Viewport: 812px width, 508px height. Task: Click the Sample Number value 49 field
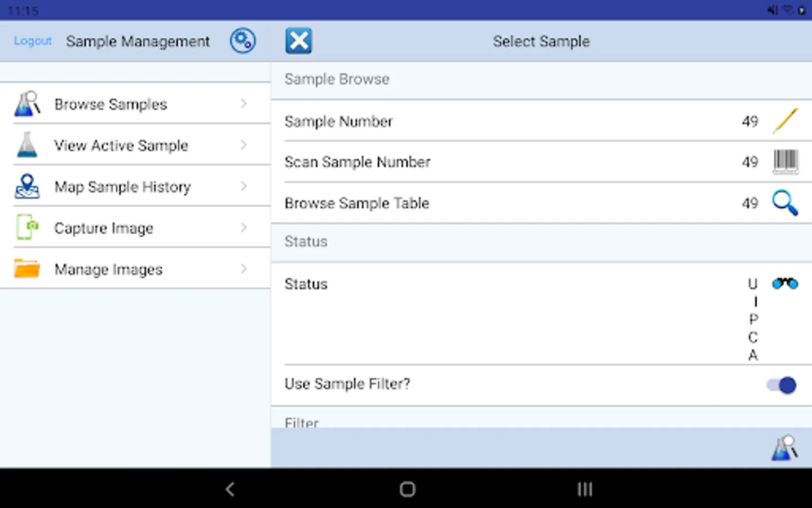[750, 121]
